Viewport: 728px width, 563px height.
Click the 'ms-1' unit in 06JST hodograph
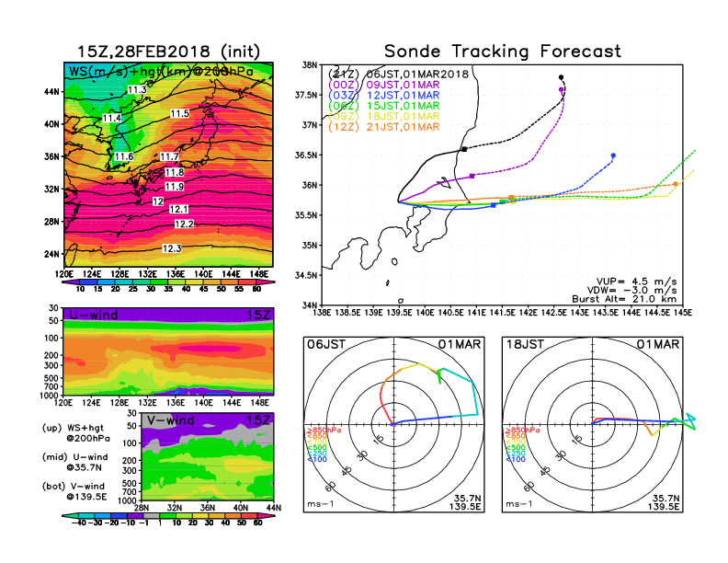(x=321, y=504)
